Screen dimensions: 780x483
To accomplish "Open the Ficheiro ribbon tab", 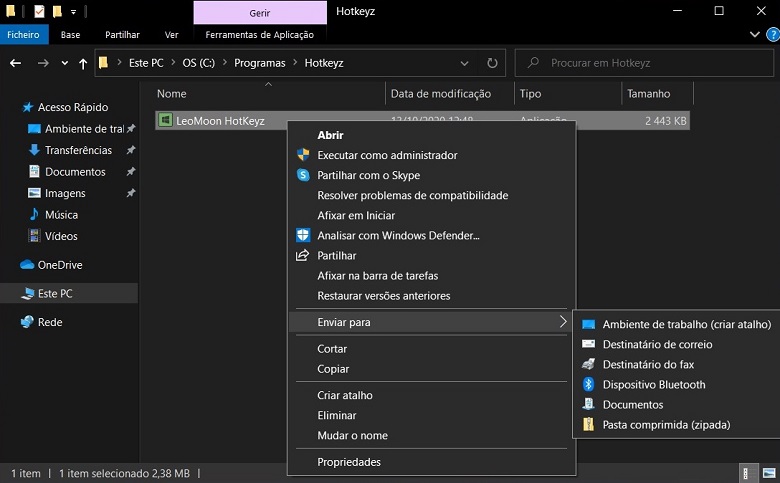I will [x=23, y=34].
